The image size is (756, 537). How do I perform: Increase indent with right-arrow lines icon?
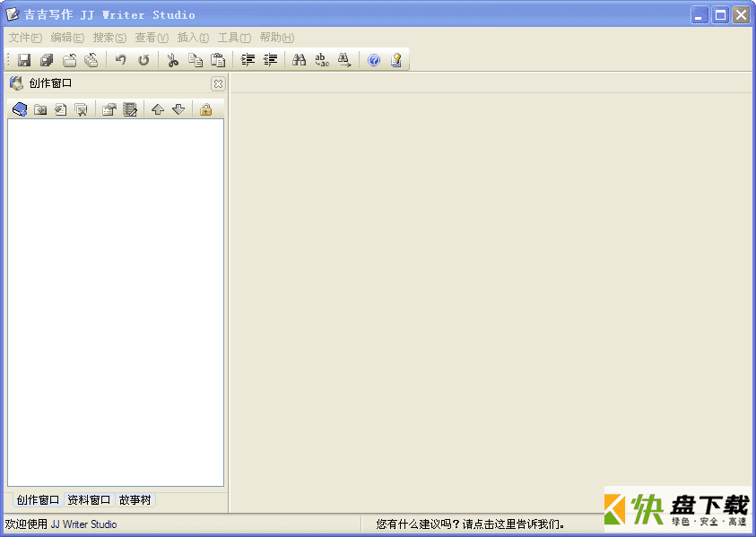coord(248,60)
